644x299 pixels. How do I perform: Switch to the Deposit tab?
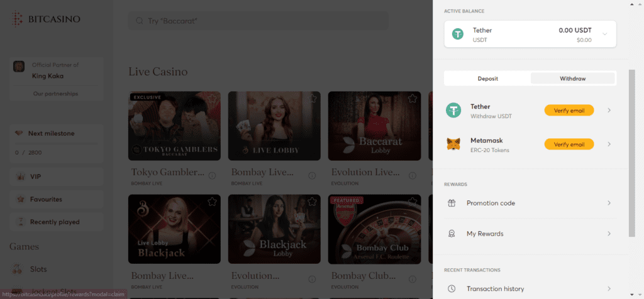[x=488, y=79]
